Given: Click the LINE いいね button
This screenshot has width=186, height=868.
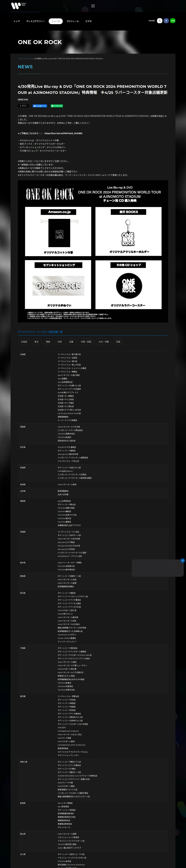Looking at the screenshot, I should (57, 106).
